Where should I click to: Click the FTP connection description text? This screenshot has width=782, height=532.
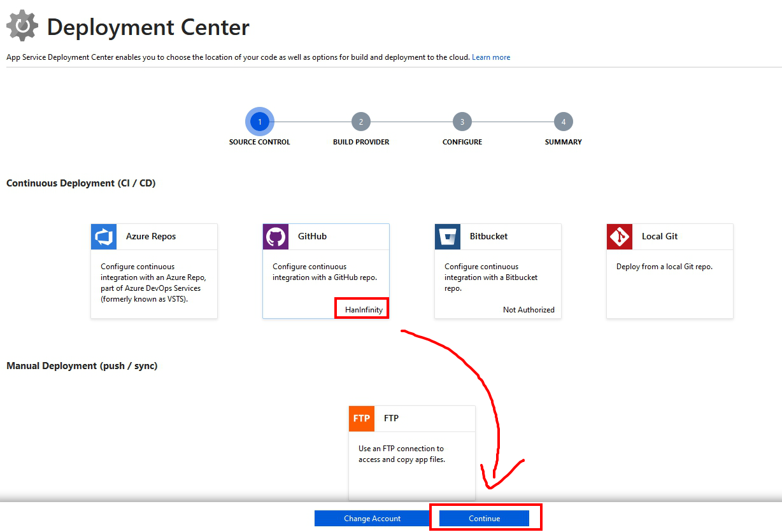[x=402, y=454]
